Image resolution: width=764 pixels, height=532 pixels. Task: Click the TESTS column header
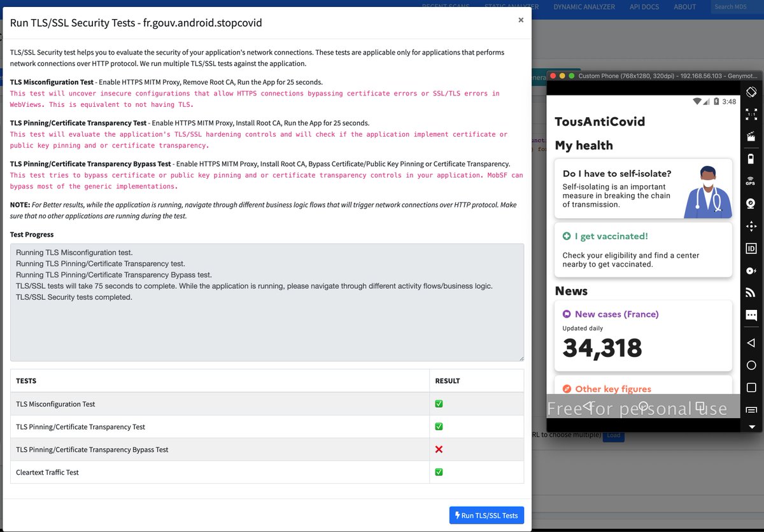[26, 381]
